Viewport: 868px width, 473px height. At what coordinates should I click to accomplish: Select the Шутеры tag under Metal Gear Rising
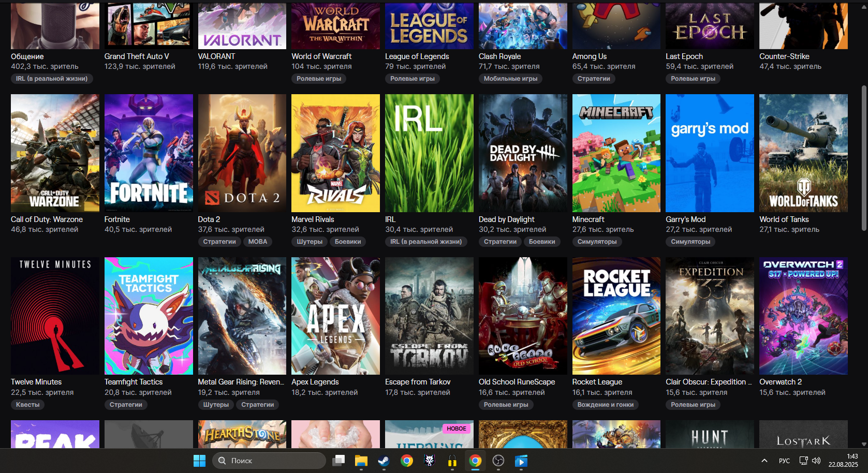pos(216,405)
